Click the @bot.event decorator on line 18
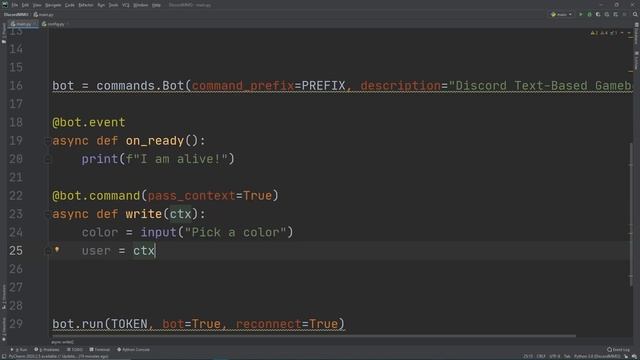The image size is (640, 360). point(89,122)
